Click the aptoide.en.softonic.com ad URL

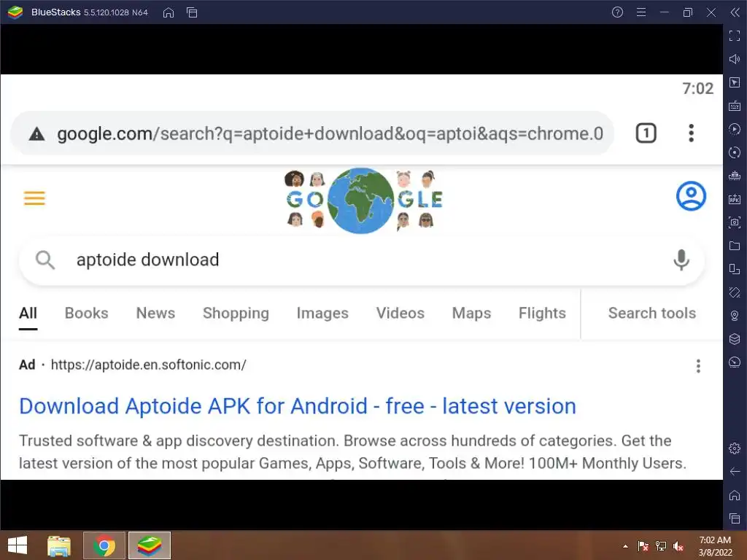[x=148, y=365]
